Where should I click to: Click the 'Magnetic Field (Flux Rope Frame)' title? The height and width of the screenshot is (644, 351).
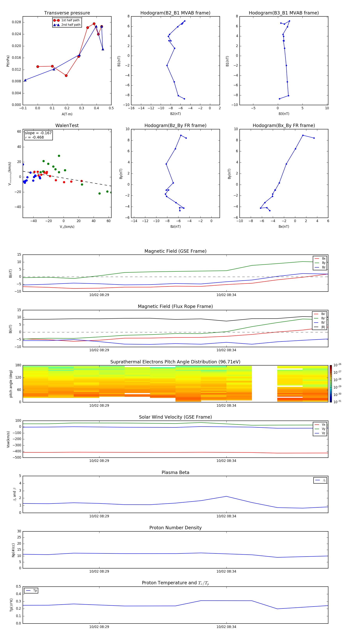(x=175, y=307)
